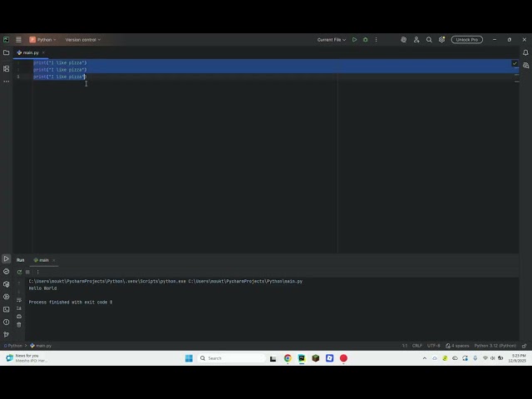The height and width of the screenshot is (399, 532).
Task: Click the Unlock Pro button
Action: (467, 40)
